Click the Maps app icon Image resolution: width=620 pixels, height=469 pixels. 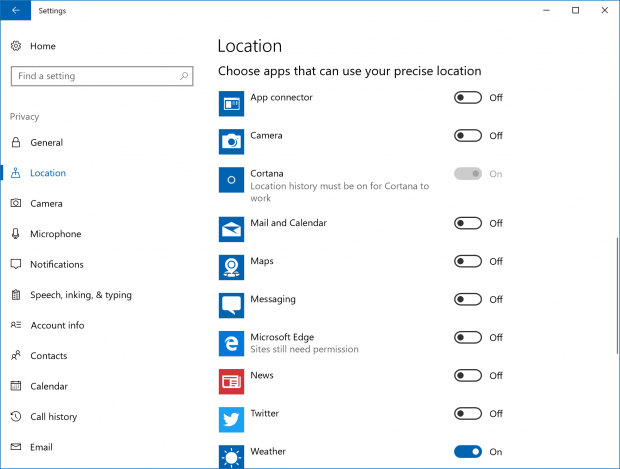pos(231,267)
